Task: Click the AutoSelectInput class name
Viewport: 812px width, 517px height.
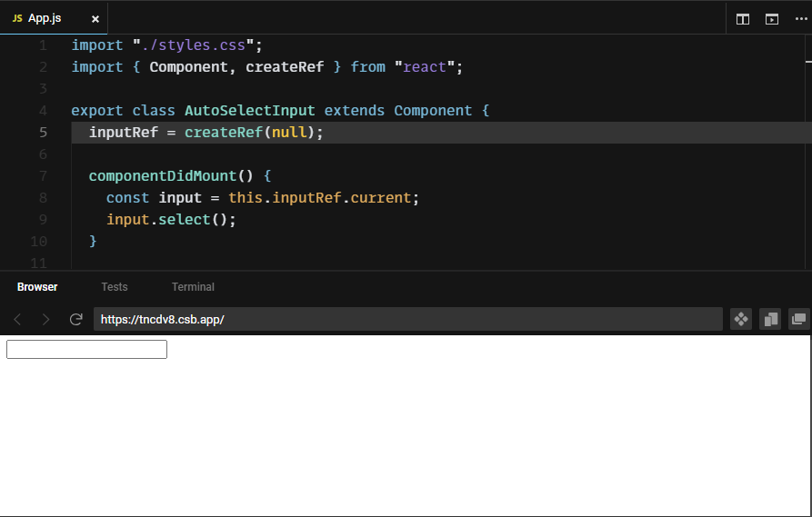Action: (250, 111)
